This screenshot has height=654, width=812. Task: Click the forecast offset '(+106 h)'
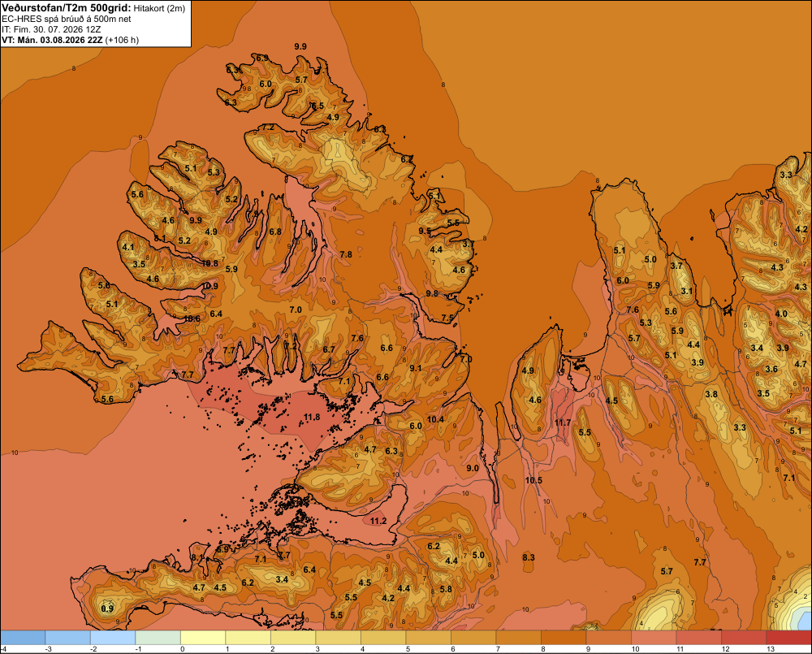(123, 40)
